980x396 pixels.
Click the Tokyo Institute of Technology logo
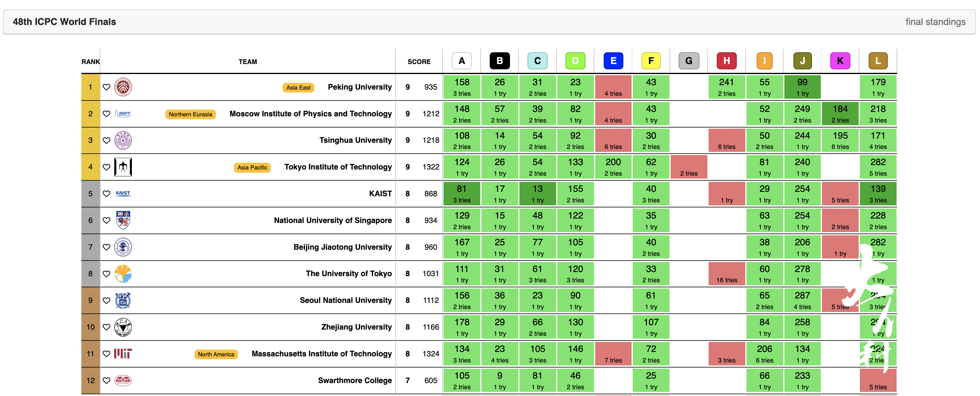tap(123, 167)
